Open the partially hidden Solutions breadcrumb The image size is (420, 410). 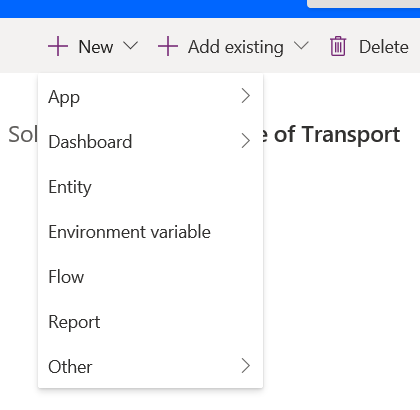pyautogui.click(x=23, y=134)
